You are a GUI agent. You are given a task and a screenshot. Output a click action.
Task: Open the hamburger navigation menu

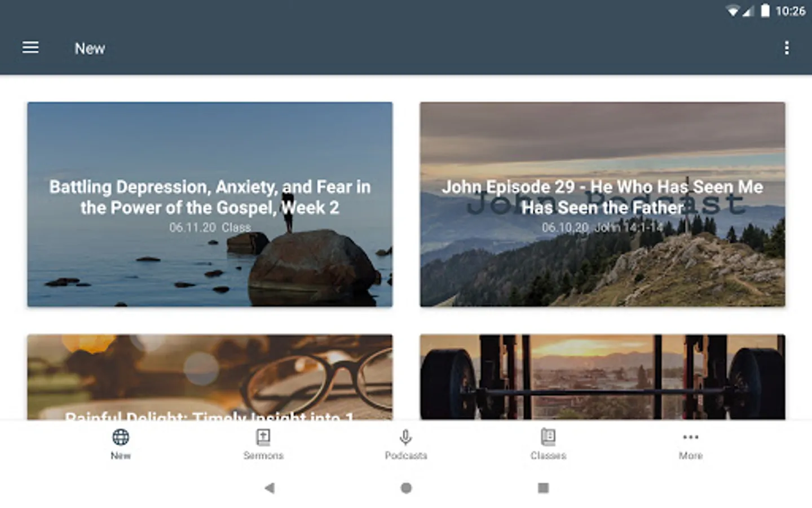tap(30, 48)
